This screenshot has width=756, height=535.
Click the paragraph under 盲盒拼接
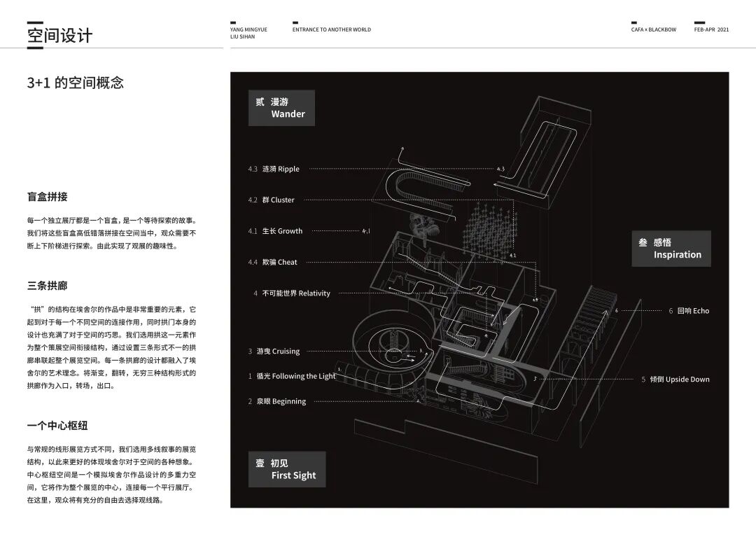(112, 233)
